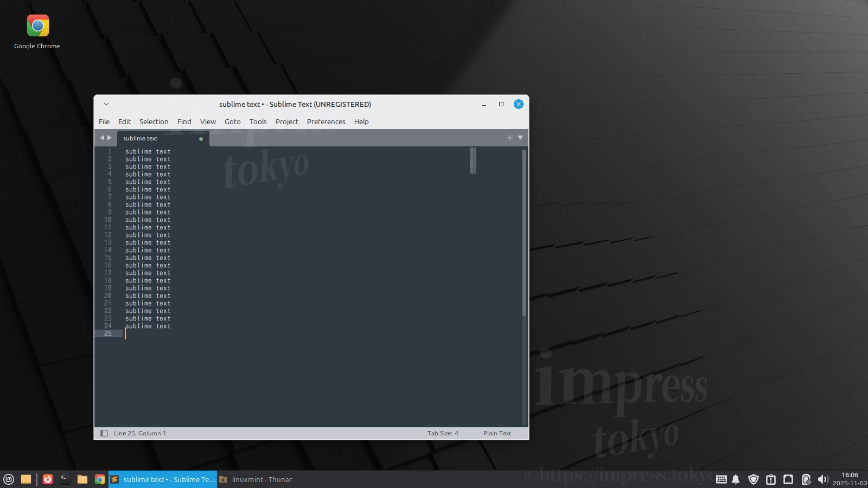
Task: Select the 'sublime text' editor tab
Action: (x=163, y=138)
